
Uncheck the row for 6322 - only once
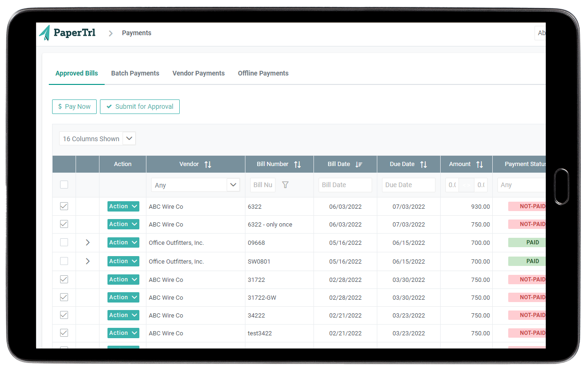[x=64, y=224]
